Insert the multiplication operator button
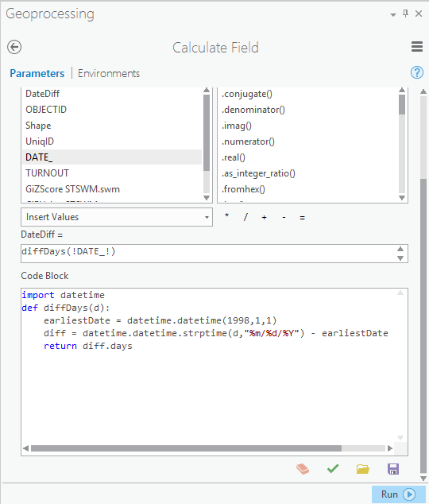This screenshot has width=429, height=504. [226, 217]
